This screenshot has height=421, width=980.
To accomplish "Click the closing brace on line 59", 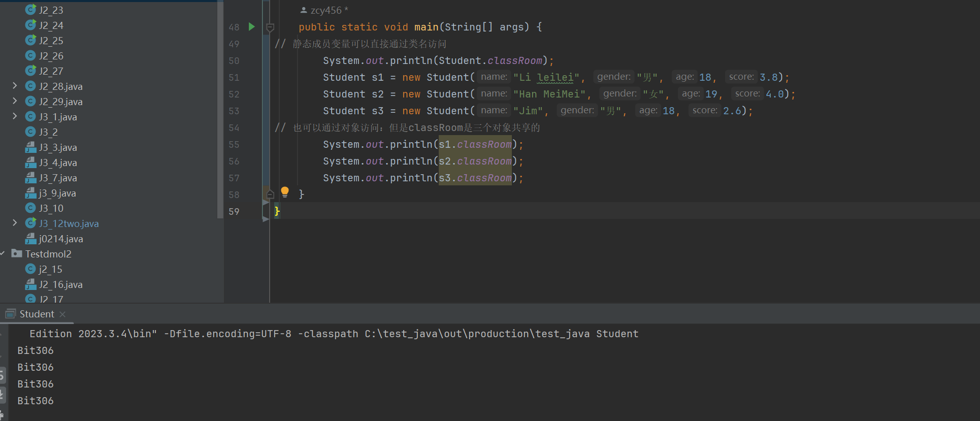I will [x=277, y=211].
